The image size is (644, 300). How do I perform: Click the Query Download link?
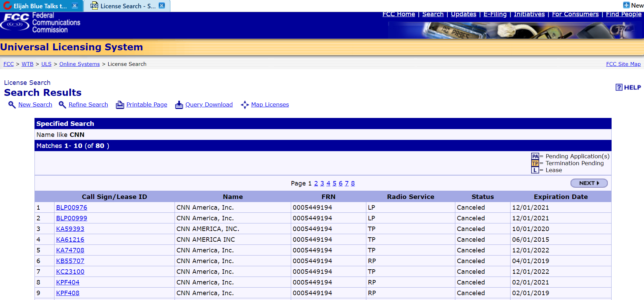click(x=209, y=104)
